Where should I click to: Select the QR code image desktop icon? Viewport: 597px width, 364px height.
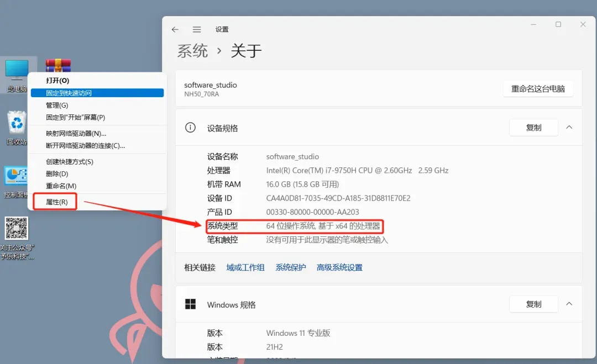pyautogui.click(x=17, y=238)
